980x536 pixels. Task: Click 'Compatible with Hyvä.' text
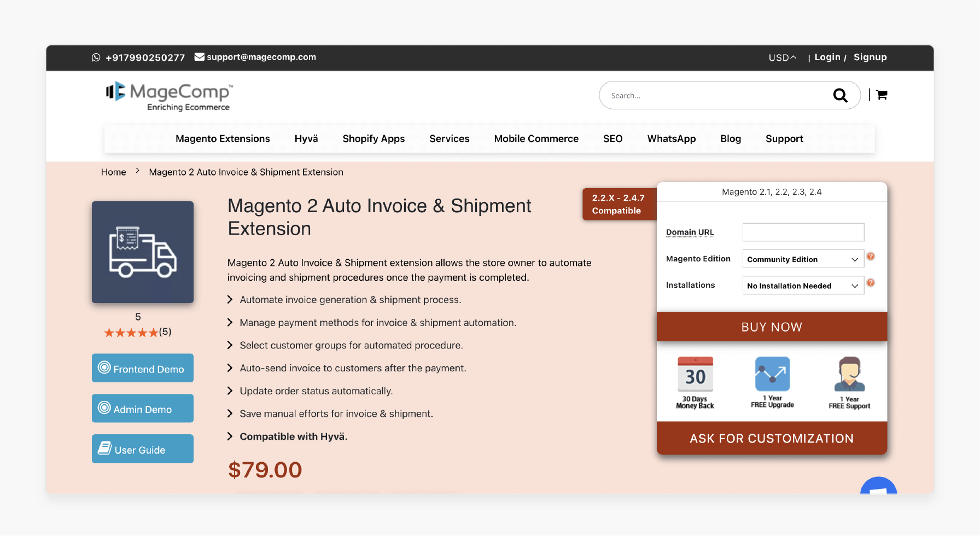click(294, 437)
